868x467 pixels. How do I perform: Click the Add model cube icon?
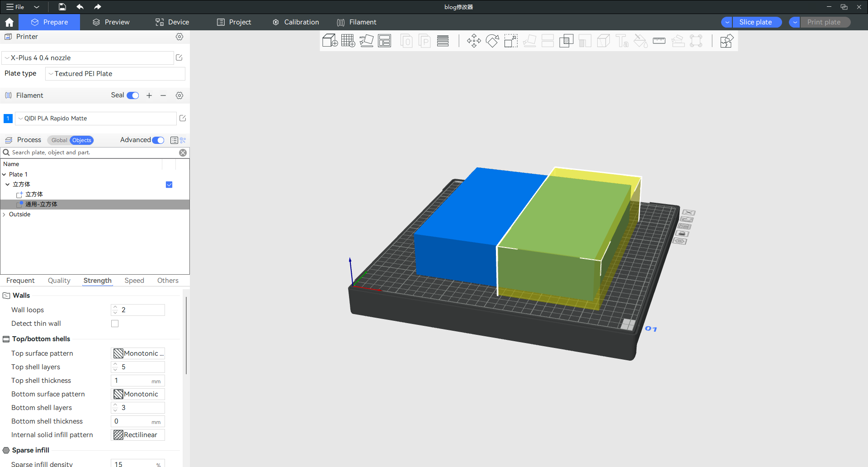pyautogui.click(x=330, y=41)
